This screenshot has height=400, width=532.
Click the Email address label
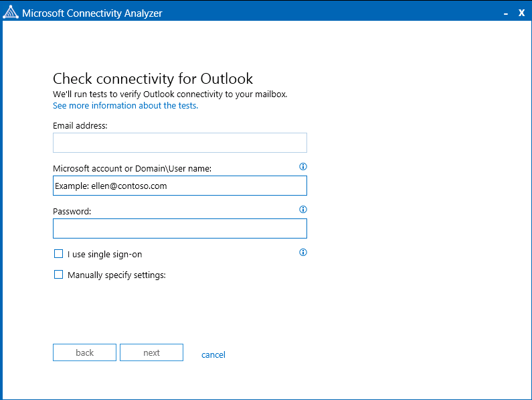pyautogui.click(x=80, y=125)
